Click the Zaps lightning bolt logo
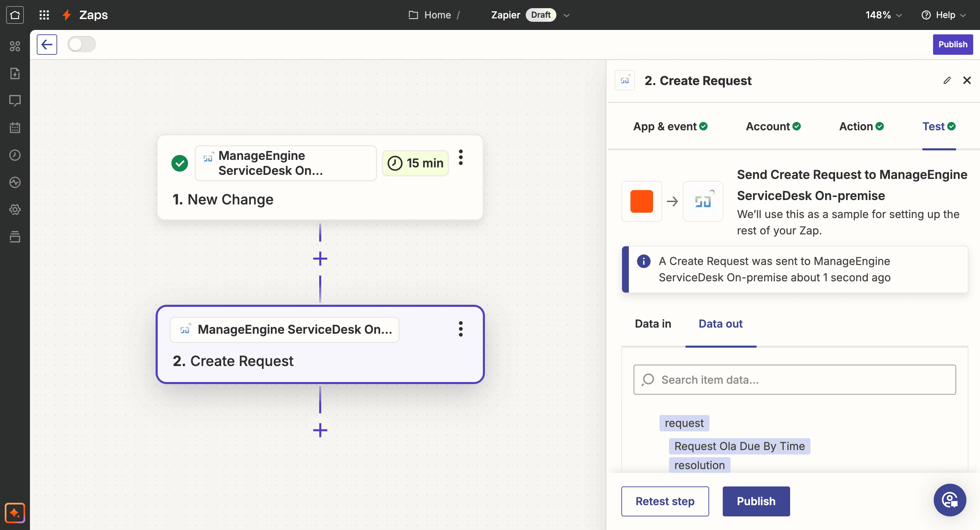This screenshot has width=980, height=530. click(x=67, y=15)
